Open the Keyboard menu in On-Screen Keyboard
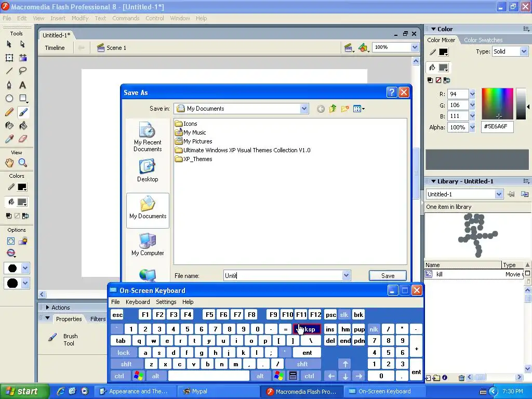The height and width of the screenshot is (399, 532). pyautogui.click(x=138, y=302)
